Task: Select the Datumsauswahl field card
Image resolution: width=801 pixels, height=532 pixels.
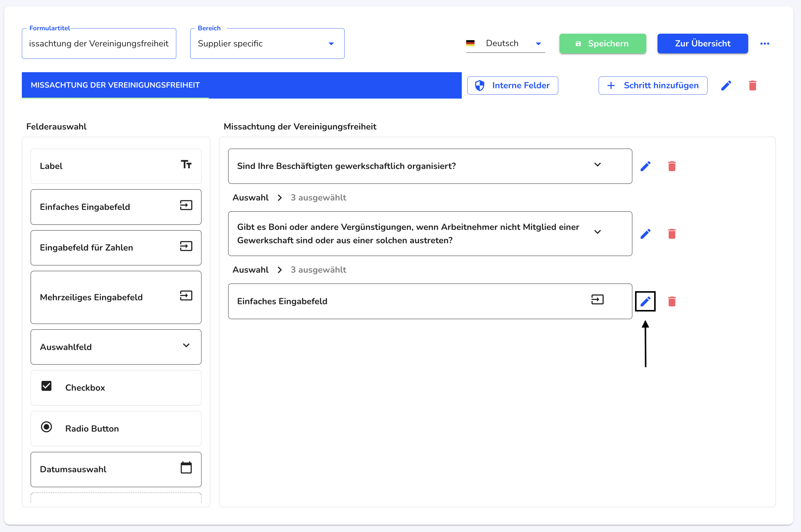Action: [116, 470]
